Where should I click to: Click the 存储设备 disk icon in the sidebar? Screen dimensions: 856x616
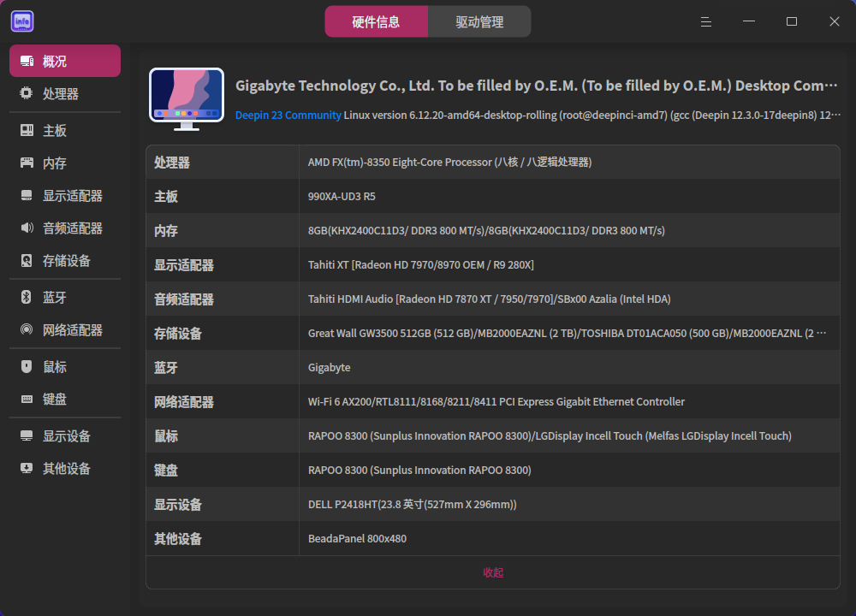[x=27, y=260]
